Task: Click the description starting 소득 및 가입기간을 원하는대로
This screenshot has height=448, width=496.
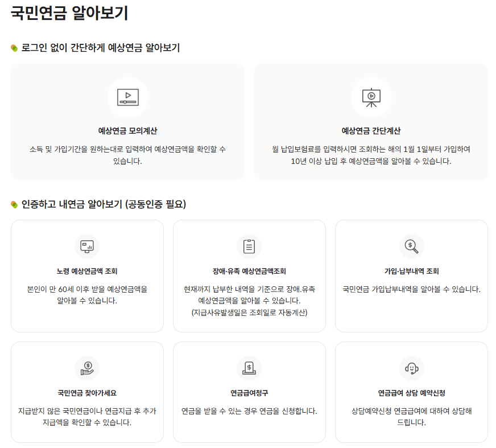Action: pyautogui.click(x=128, y=155)
